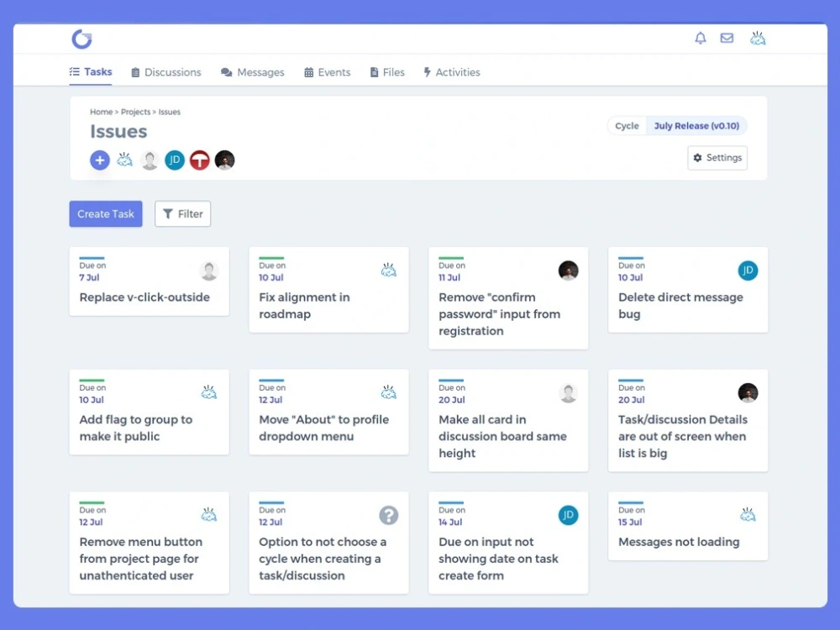The image size is (840, 630).
Task: Open the Fix alignment in roadmap task
Action: 304,306
